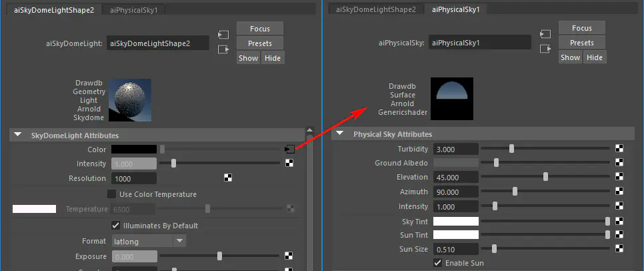The image size is (644, 271).
Task: Click checker map icon for Sky Tint
Action: [x=619, y=221]
